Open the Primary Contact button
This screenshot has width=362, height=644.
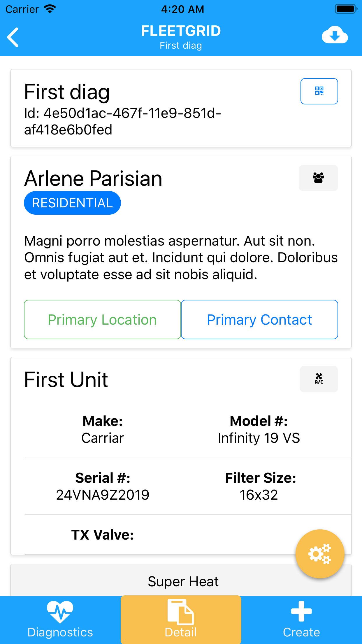(x=259, y=320)
